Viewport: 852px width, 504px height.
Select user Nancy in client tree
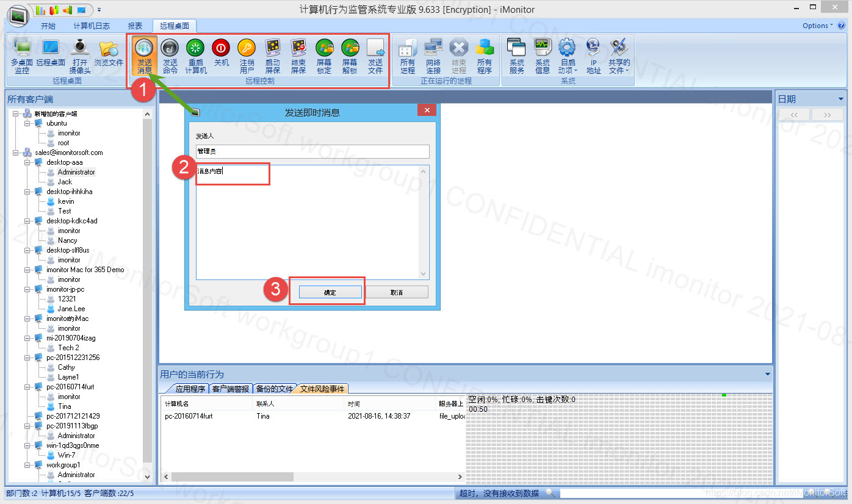[67, 240]
